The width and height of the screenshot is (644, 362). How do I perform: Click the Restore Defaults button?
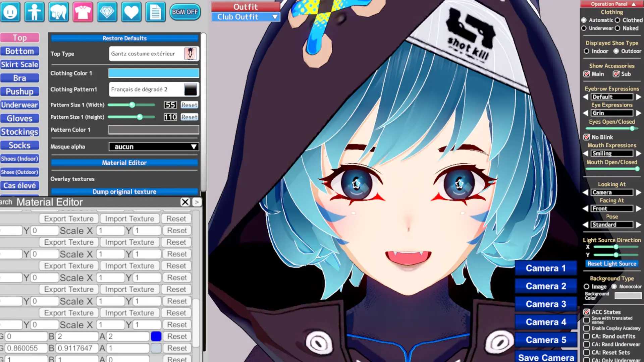[x=124, y=38]
